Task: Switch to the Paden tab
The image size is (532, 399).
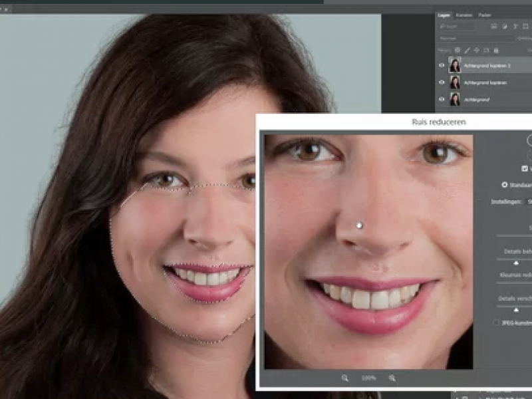Action: click(x=485, y=15)
